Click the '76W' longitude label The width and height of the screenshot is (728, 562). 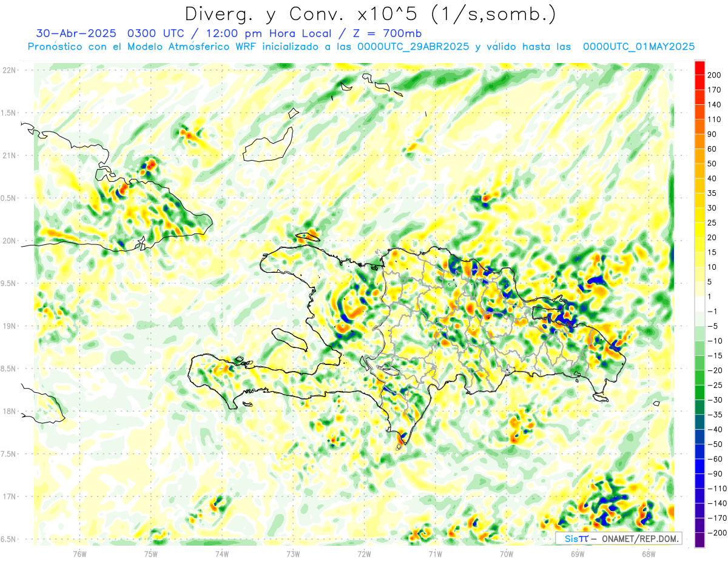pos(79,554)
